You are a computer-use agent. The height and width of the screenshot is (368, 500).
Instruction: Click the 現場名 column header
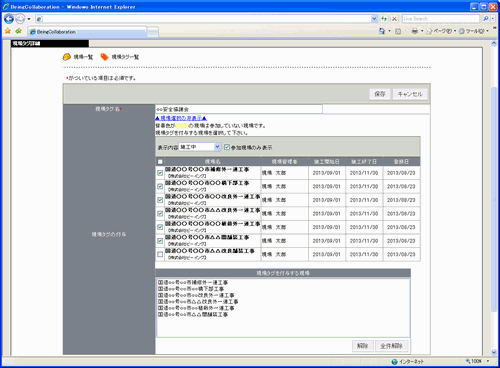click(x=213, y=162)
